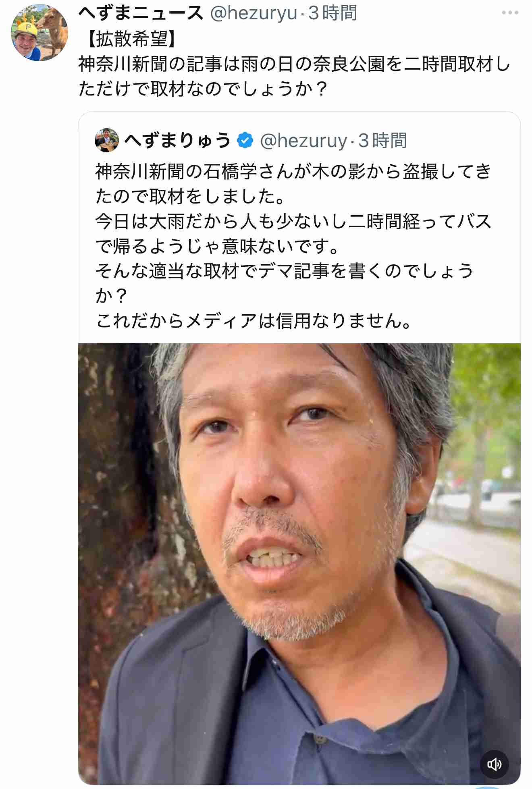Image resolution: width=532 pixels, height=789 pixels.
Task: Click the へずまニュース display name
Action: [141, 13]
